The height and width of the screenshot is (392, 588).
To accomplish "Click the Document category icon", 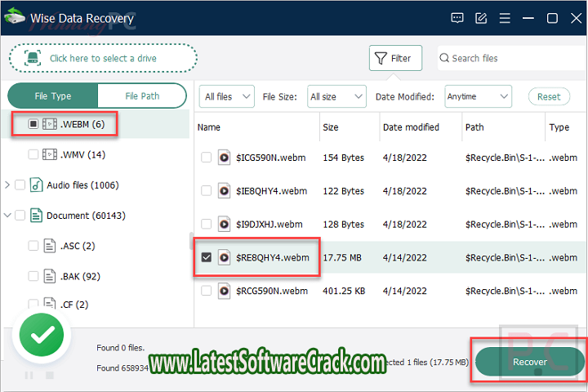I will coord(36,216).
